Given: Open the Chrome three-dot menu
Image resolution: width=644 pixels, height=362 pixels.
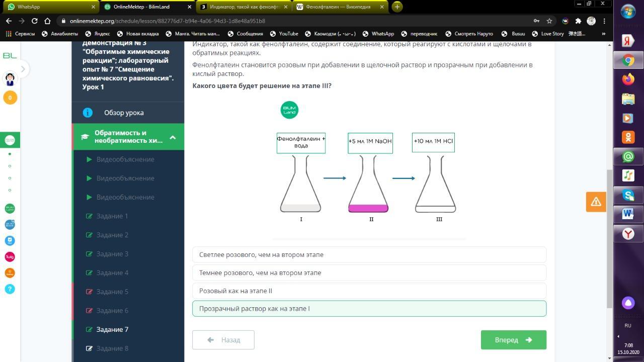Looking at the screenshot, I should tap(604, 21).
